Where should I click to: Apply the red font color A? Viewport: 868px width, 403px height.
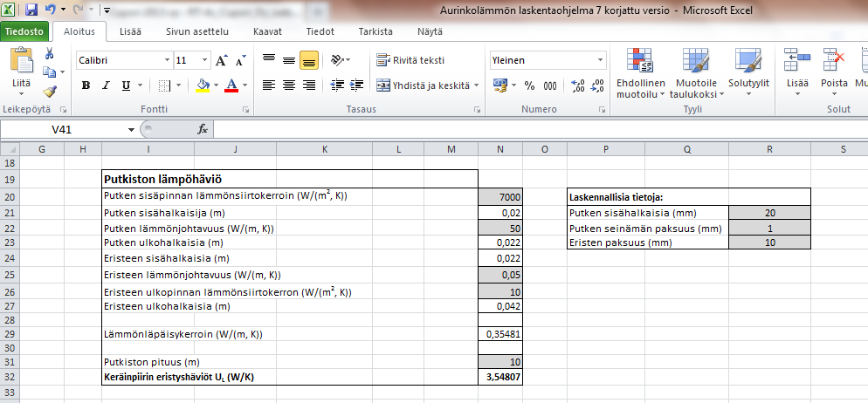point(231,85)
